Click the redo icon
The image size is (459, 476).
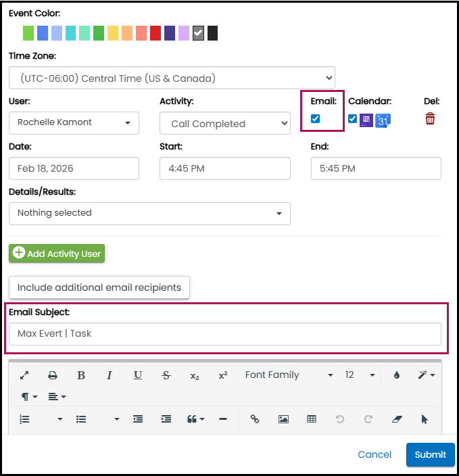tap(368, 419)
